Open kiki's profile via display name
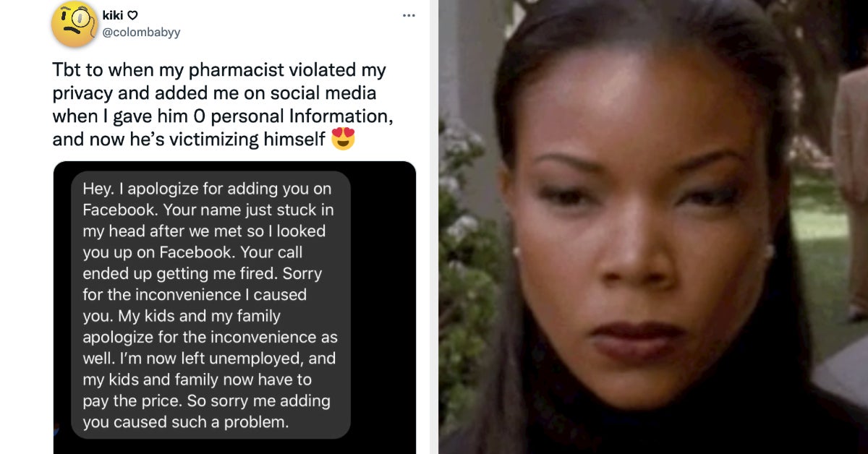This screenshot has width=868, height=454. click(x=113, y=14)
